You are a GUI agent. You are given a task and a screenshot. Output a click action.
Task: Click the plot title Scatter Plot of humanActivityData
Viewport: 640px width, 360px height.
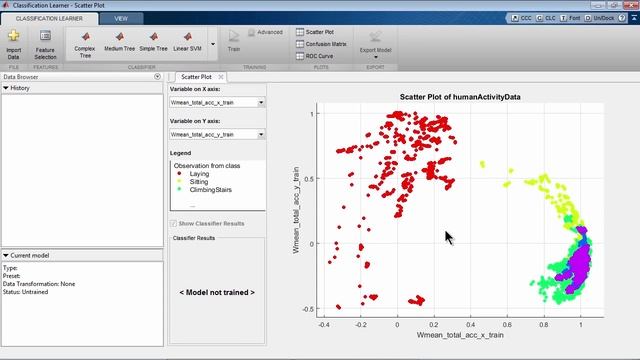460,97
